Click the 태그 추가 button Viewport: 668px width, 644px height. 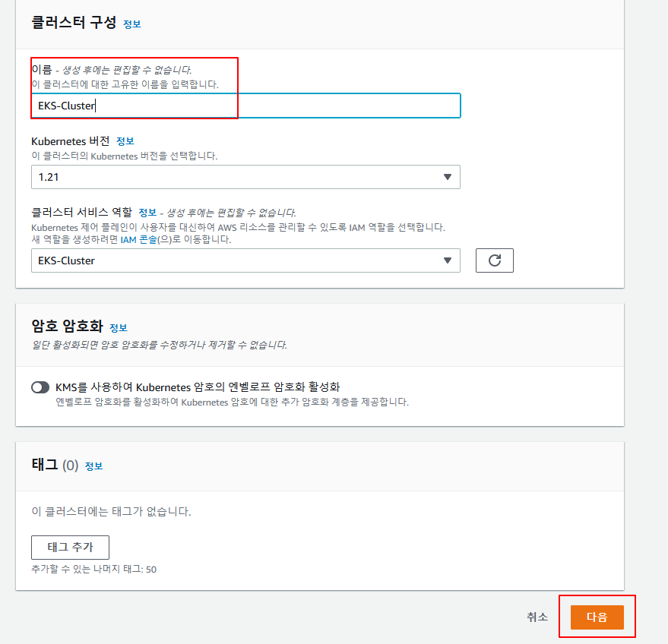(70, 548)
